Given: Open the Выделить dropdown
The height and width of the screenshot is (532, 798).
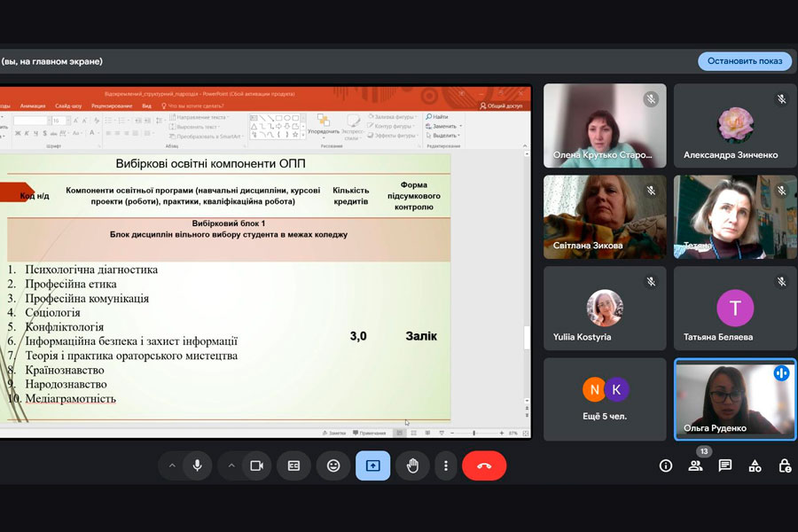Looking at the screenshot, I should pyautogui.click(x=442, y=136).
